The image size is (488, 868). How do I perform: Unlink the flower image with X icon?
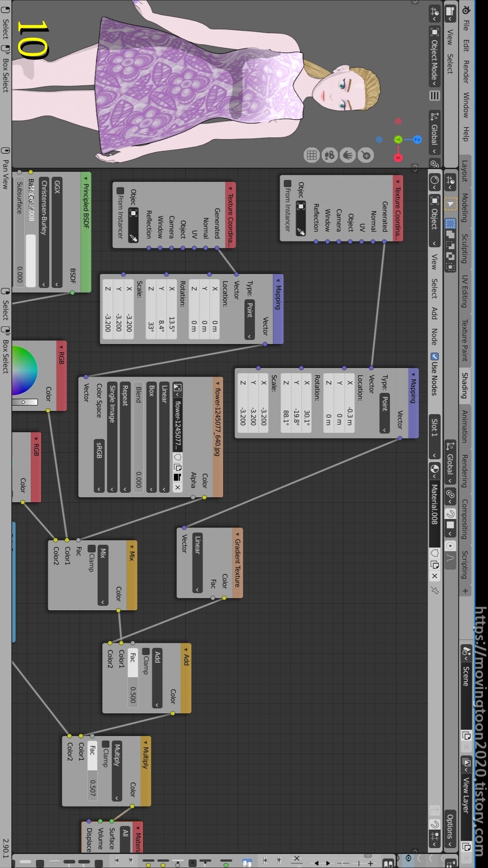click(x=178, y=487)
